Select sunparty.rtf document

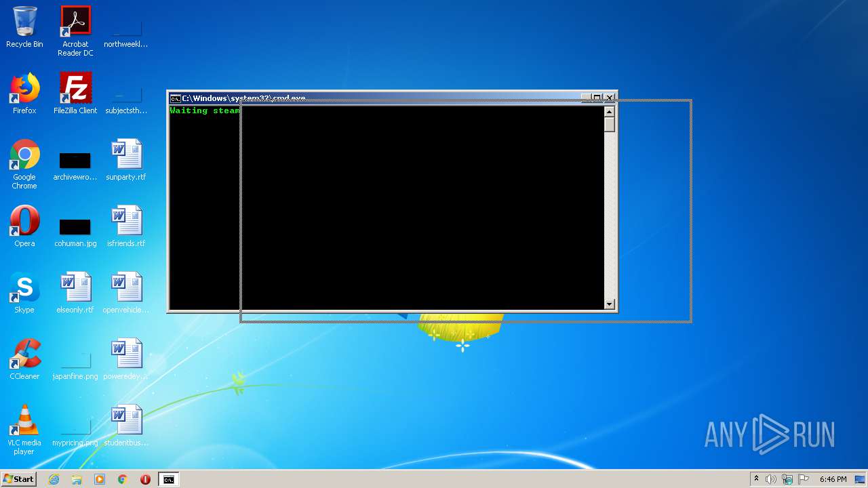pyautogui.click(x=126, y=160)
